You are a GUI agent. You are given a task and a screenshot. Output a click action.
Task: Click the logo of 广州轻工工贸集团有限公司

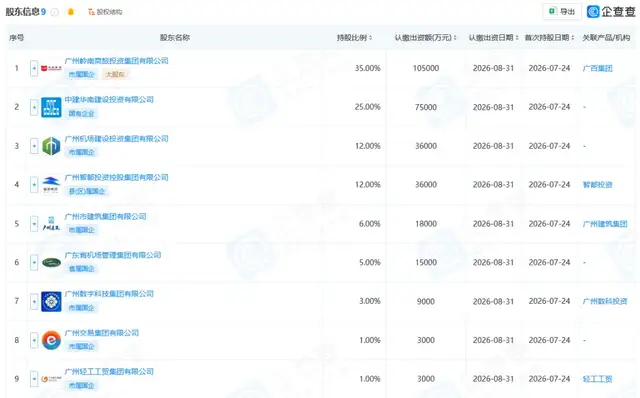(x=51, y=379)
